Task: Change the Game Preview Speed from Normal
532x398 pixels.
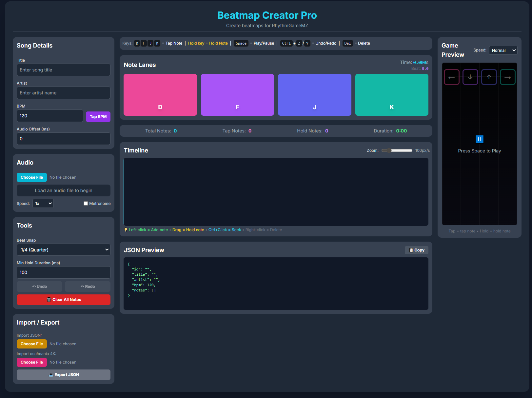Action: coord(503,50)
